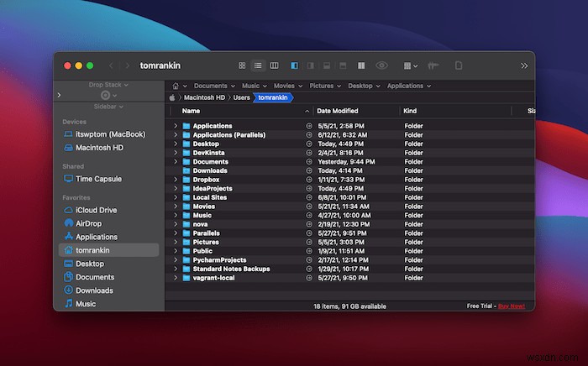Open the Documents dropdown in favorites bar
The height and width of the screenshot is (366, 588).
(x=214, y=86)
